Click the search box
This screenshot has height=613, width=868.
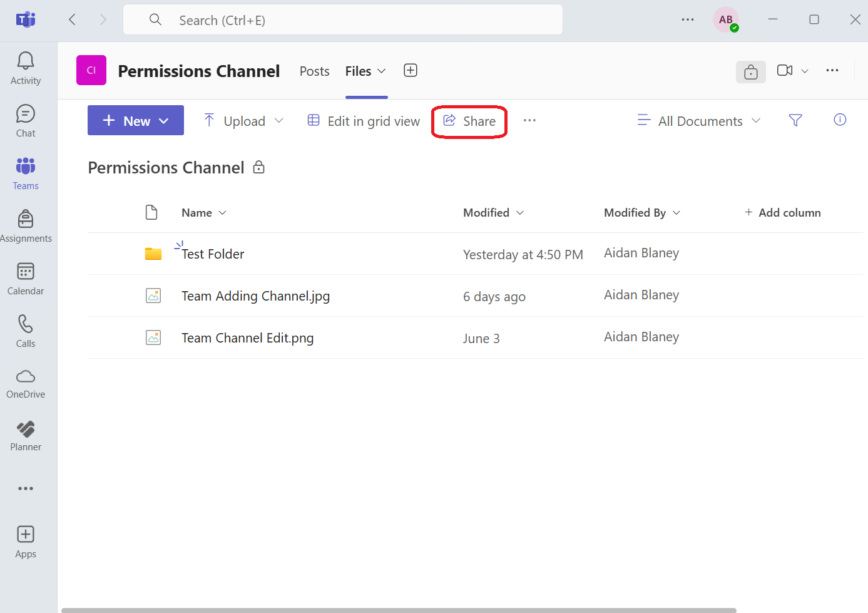[x=343, y=20]
